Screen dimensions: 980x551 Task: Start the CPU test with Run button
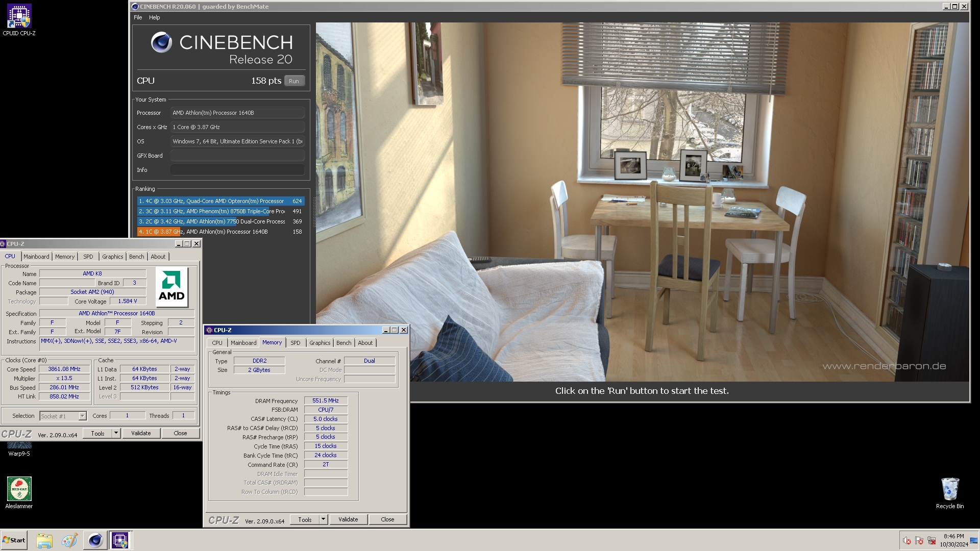coord(294,81)
